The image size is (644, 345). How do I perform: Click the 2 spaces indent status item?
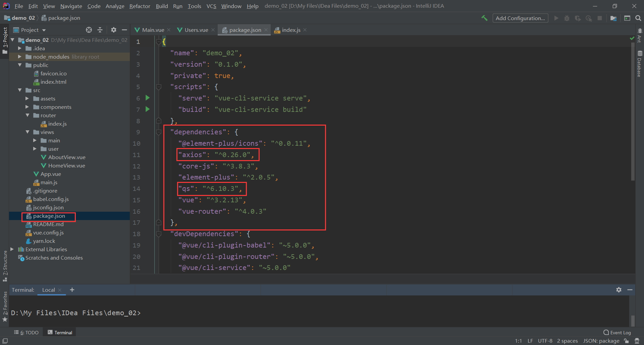(568, 341)
